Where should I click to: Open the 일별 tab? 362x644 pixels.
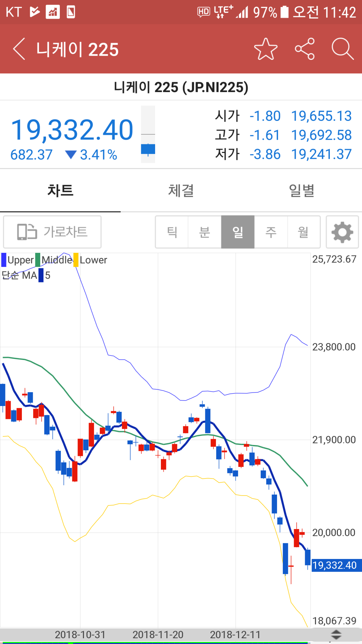(x=302, y=190)
